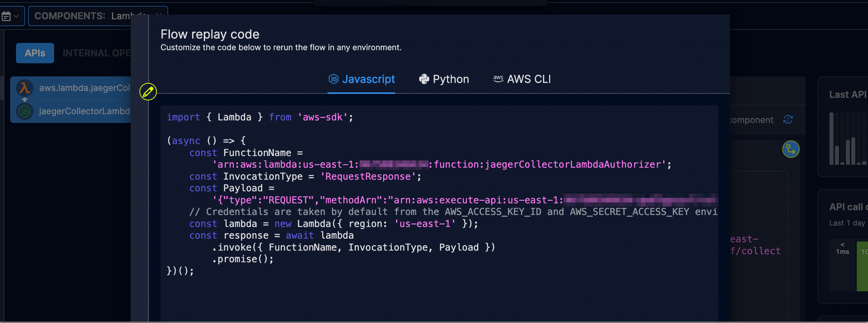Click the orange Lambda icon in list

(x=25, y=88)
